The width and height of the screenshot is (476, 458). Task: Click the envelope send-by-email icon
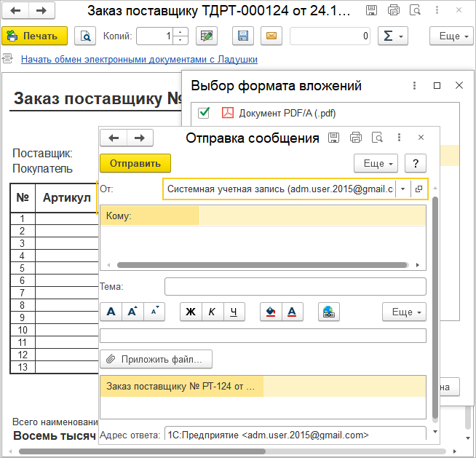(x=271, y=36)
